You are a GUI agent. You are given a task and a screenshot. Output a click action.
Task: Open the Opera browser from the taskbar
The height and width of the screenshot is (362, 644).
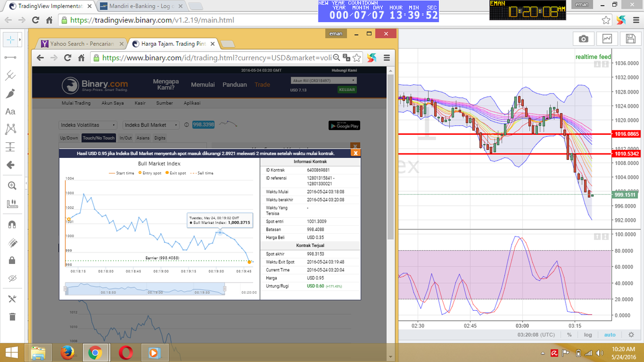125,353
